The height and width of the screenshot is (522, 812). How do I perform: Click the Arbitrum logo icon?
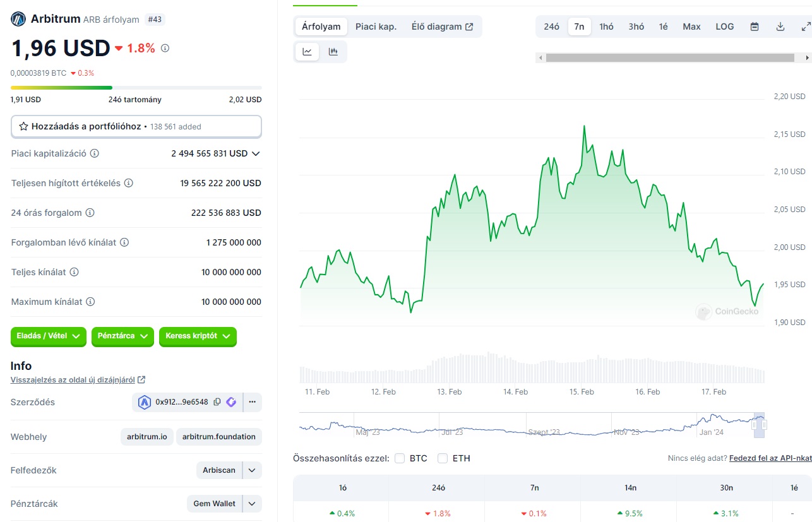coord(18,19)
